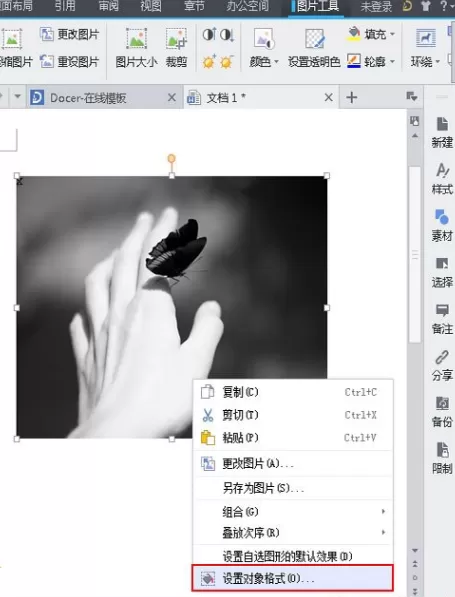This screenshot has width=455, height=597.
Task: Click scrollbar up arrow
Action: [x=415, y=136]
